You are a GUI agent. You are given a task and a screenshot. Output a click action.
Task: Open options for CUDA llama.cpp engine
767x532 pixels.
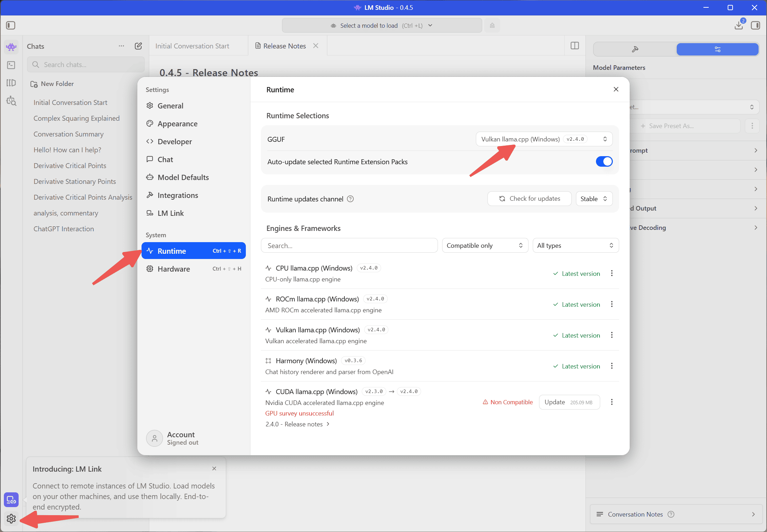click(x=612, y=402)
